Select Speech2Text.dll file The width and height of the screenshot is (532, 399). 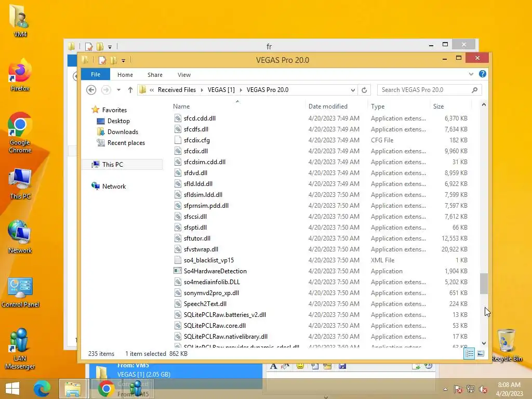pos(205,303)
